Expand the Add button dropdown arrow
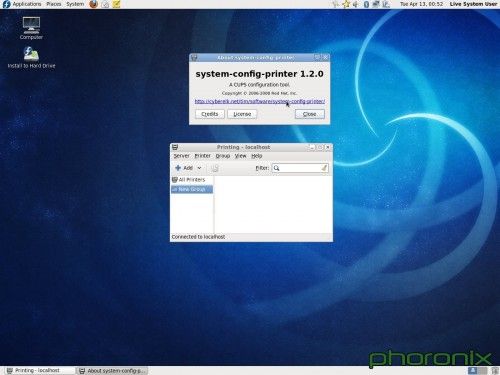Viewport: 500px width, 375px height. [199, 168]
